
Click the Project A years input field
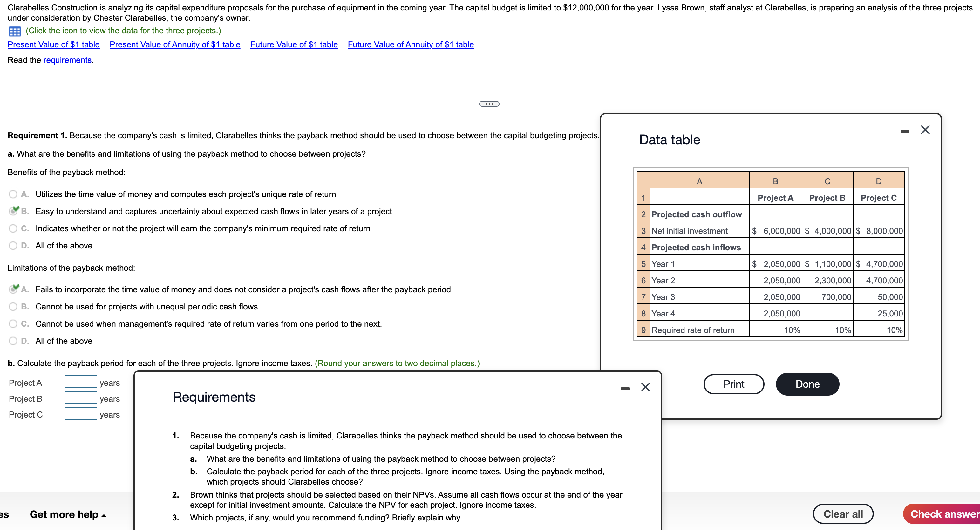coord(80,382)
